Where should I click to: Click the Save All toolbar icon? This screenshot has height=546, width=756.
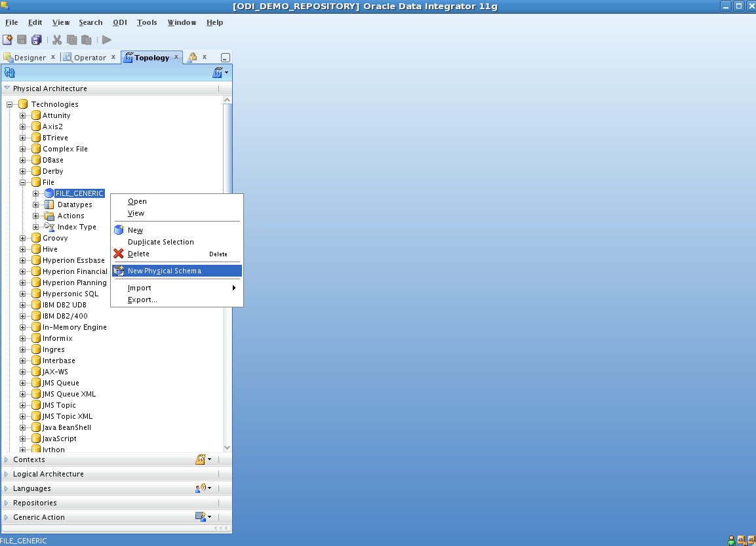37,39
